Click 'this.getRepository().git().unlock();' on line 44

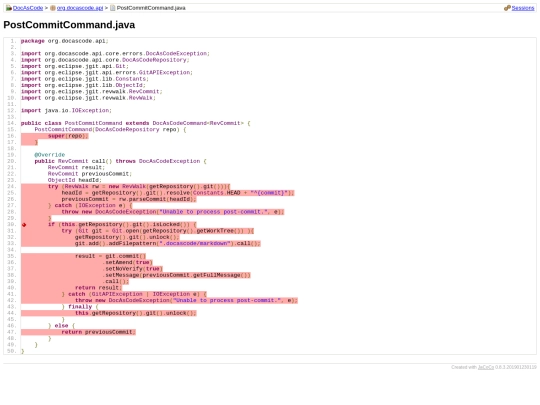click(x=136, y=313)
